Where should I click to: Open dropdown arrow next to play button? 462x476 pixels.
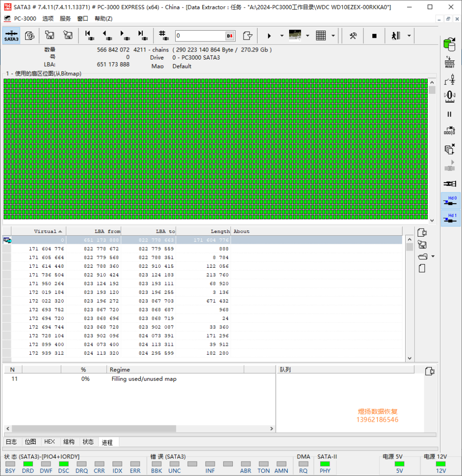coord(282,36)
